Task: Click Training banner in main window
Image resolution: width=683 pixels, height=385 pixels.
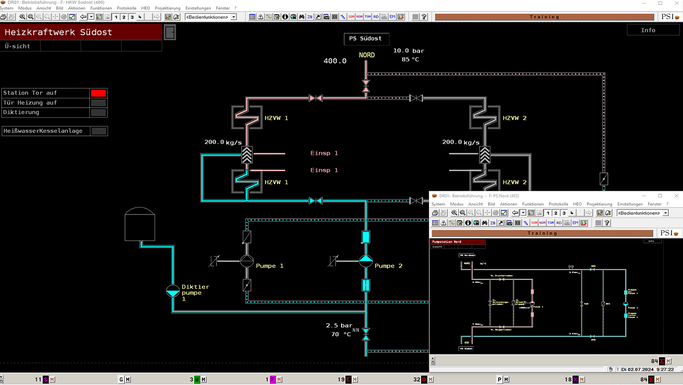Action: 544,17
